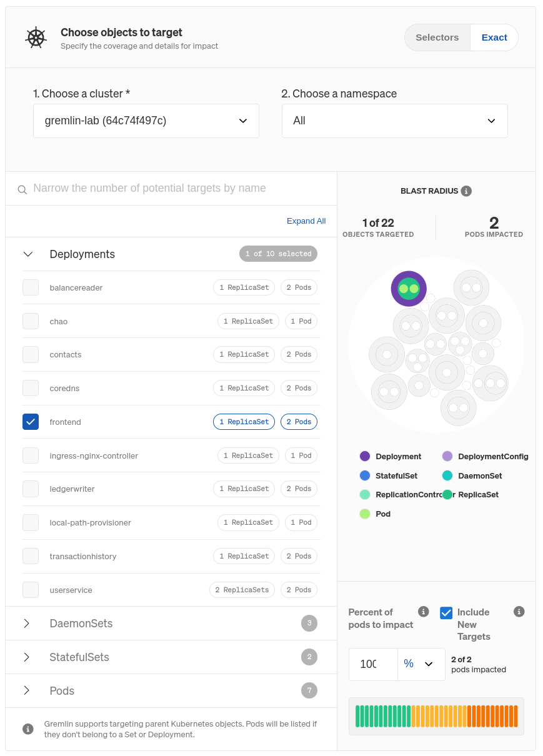
Task: Click the info icon beside Gremlin supports note
Action: [28, 729]
